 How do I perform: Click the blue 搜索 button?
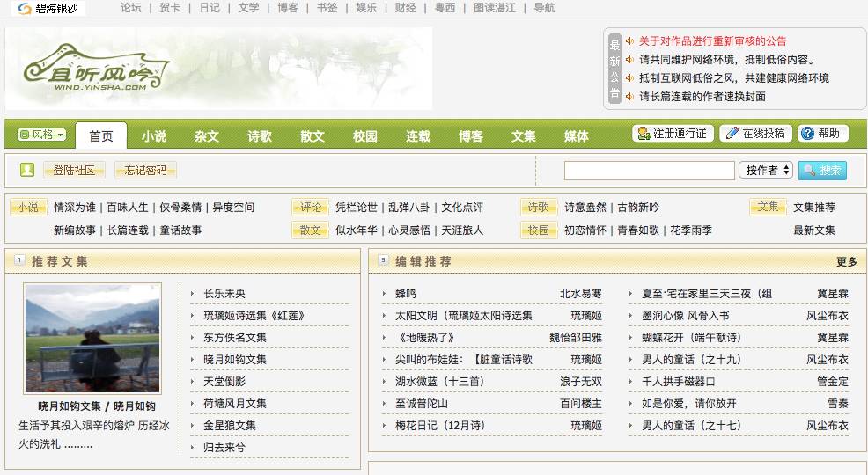tap(822, 171)
